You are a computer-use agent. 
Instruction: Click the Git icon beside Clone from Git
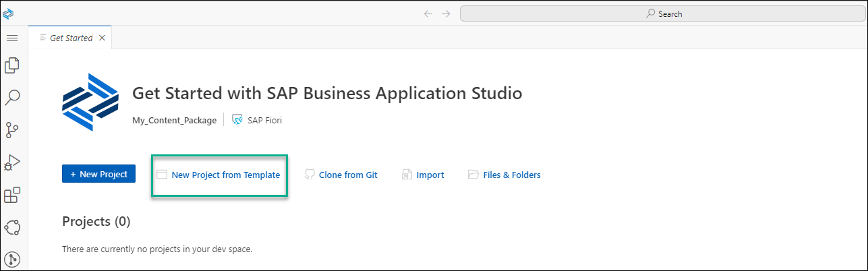310,175
